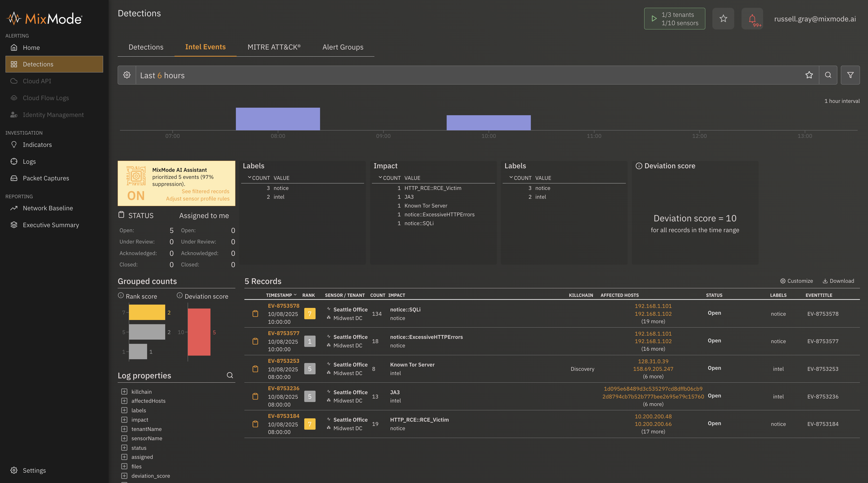Click the Log properties search icon
The height and width of the screenshot is (483, 868).
[x=230, y=375]
